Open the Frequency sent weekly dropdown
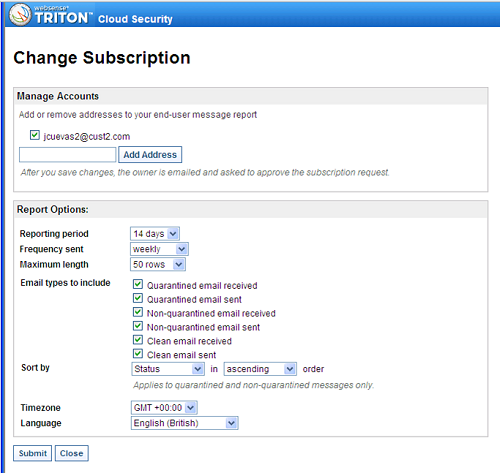The width and height of the screenshot is (500, 473). (159, 249)
